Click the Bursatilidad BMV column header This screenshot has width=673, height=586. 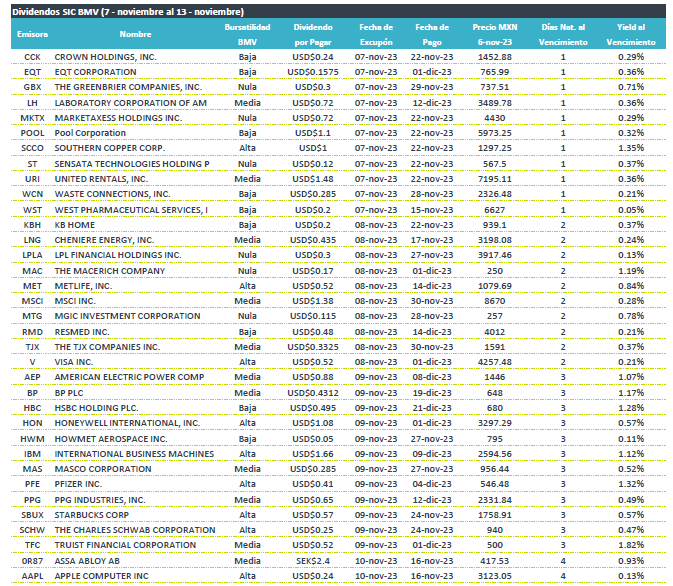click(247, 34)
